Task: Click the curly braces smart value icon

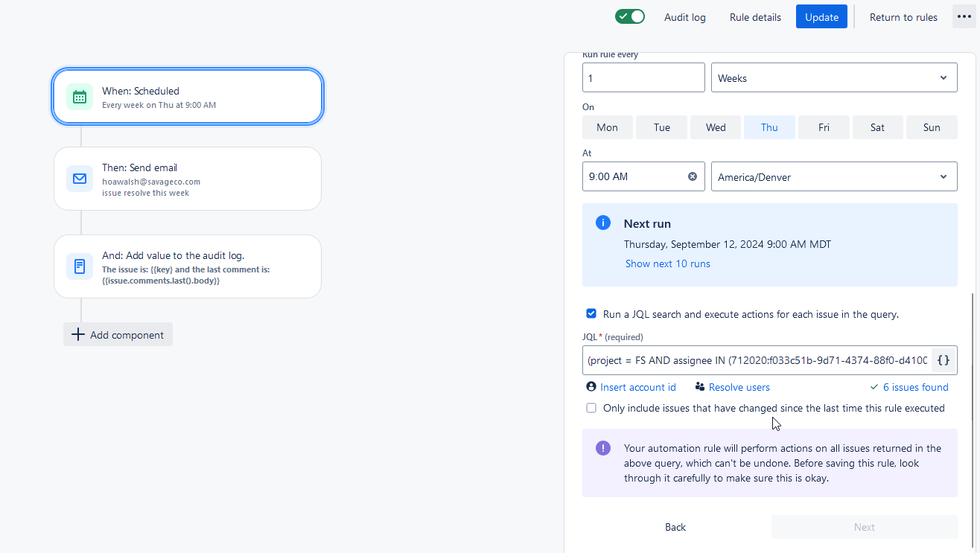Action: point(944,360)
